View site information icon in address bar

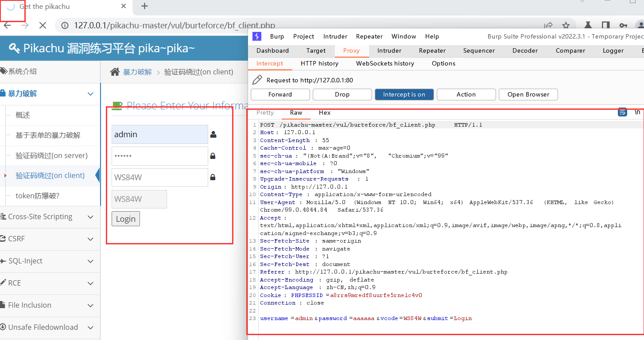pos(65,25)
